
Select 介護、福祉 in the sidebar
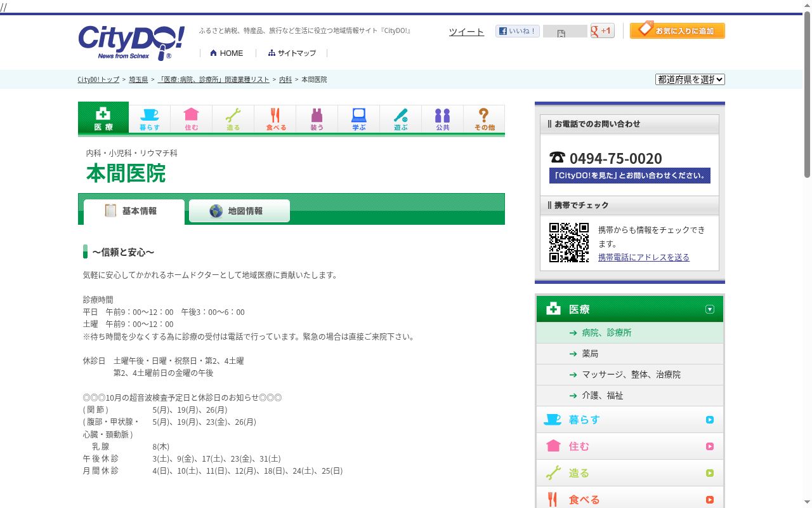pyautogui.click(x=630, y=396)
